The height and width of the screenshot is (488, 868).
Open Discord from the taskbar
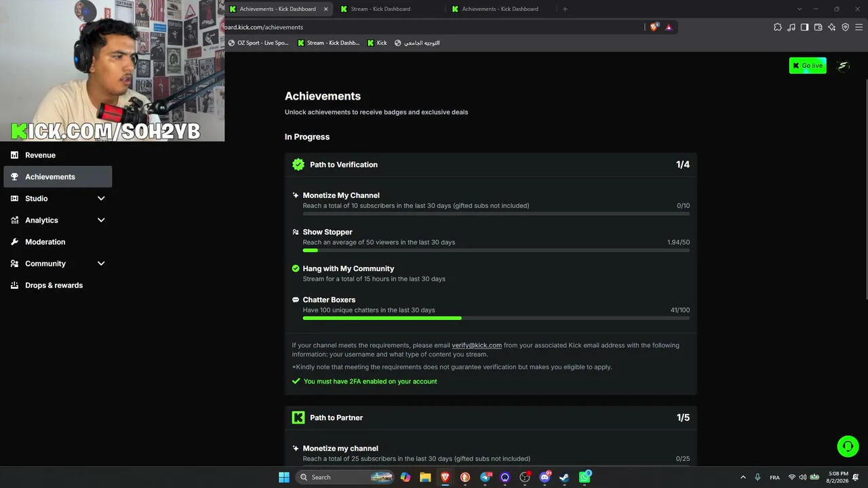click(545, 477)
